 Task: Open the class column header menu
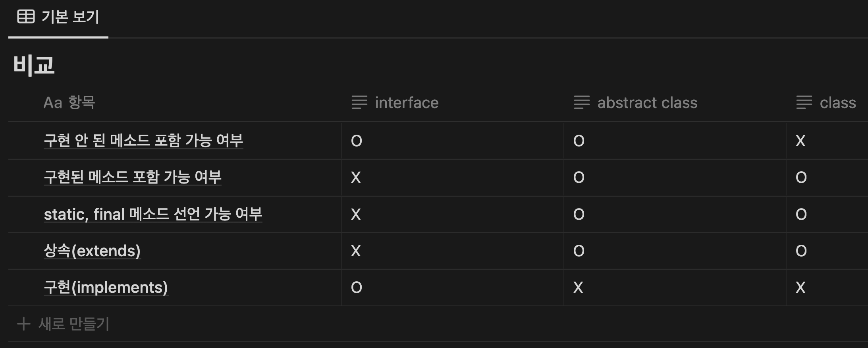(838, 103)
